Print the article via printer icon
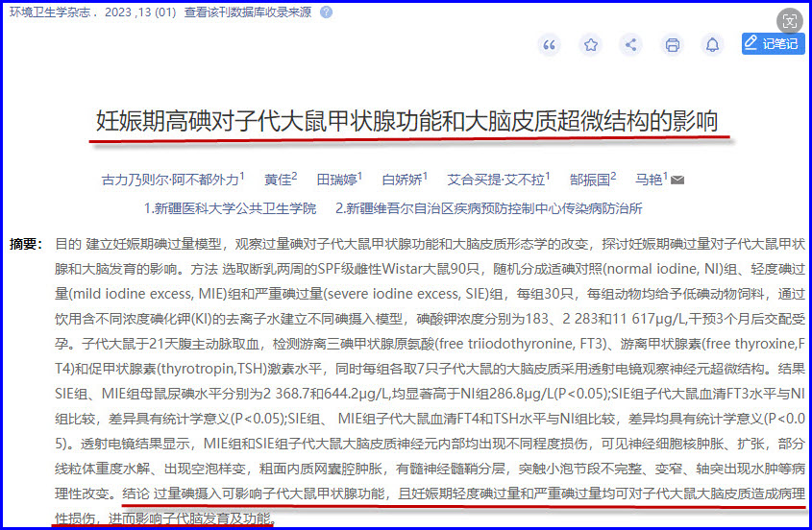Viewport: 812px width, 530px height. [673, 45]
